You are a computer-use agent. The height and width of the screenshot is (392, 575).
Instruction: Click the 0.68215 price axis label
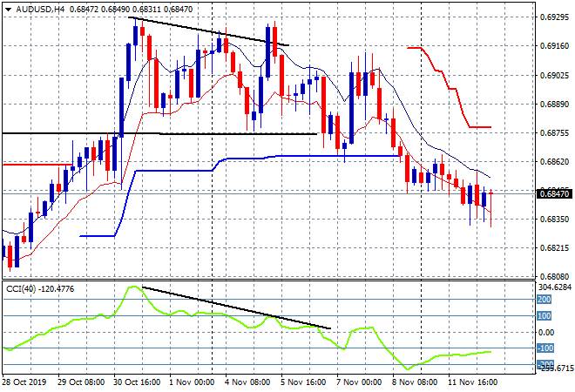click(555, 248)
